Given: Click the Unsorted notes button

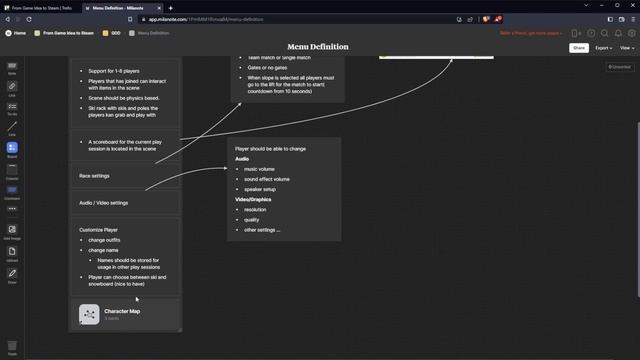Looking at the screenshot, I should coord(620,67).
